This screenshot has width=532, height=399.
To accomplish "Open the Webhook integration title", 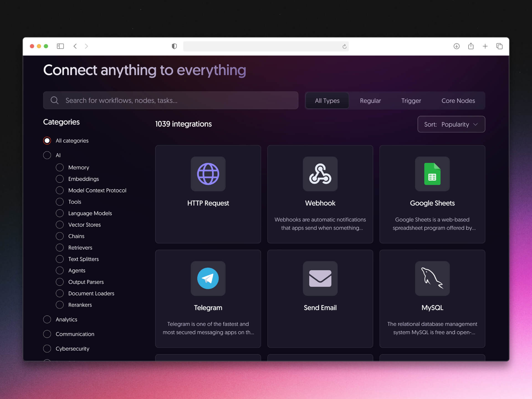I will [x=320, y=203].
